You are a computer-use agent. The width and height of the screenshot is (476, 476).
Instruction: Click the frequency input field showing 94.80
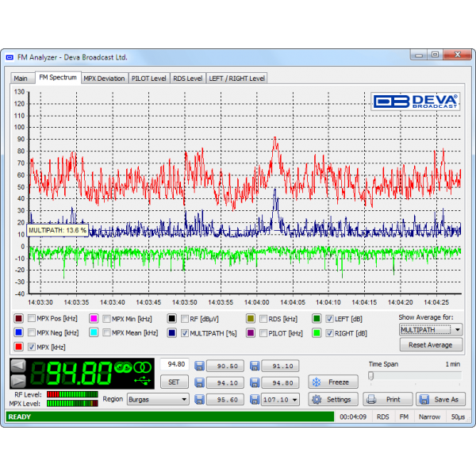175,364
